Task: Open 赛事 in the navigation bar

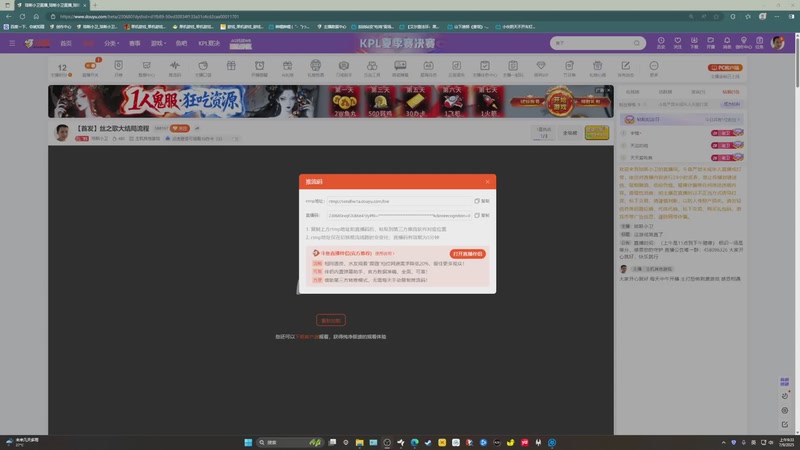Action: (135, 43)
